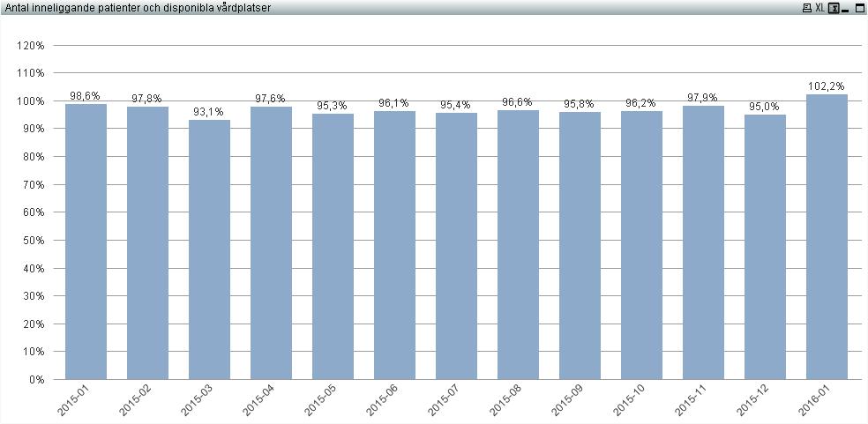Click the 2015-02 axis label
The image size is (868, 424).
click(x=134, y=401)
